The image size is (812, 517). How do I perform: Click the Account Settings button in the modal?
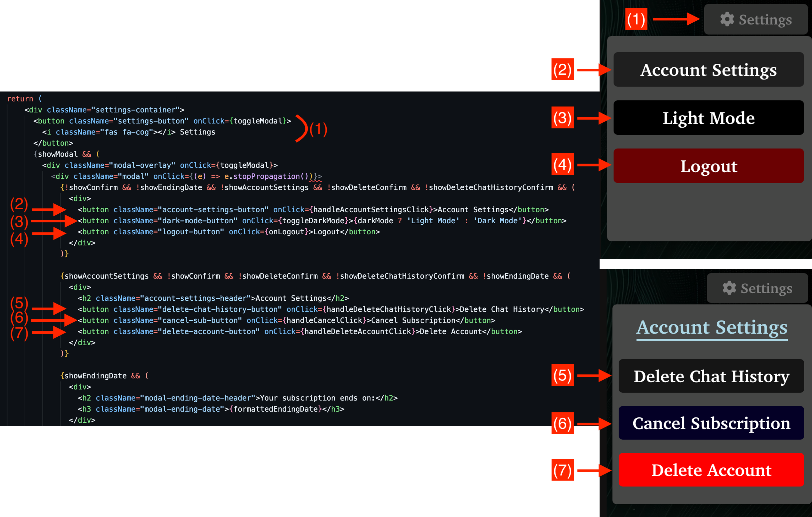coord(709,69)
